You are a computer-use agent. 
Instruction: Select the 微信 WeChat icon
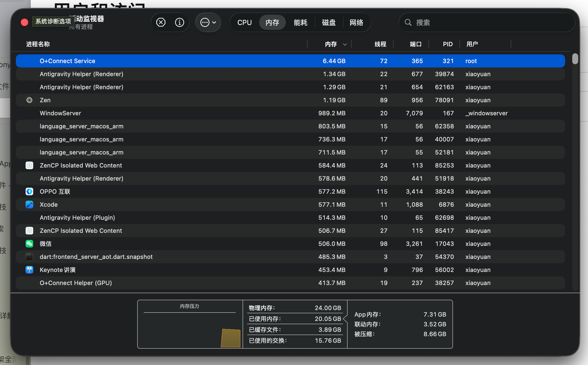[x=29, y=244]
